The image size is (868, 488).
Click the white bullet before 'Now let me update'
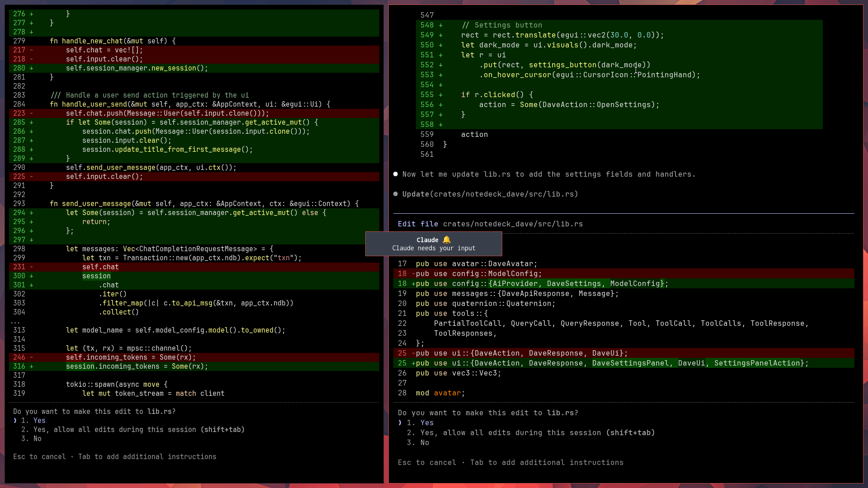point(396,174)
